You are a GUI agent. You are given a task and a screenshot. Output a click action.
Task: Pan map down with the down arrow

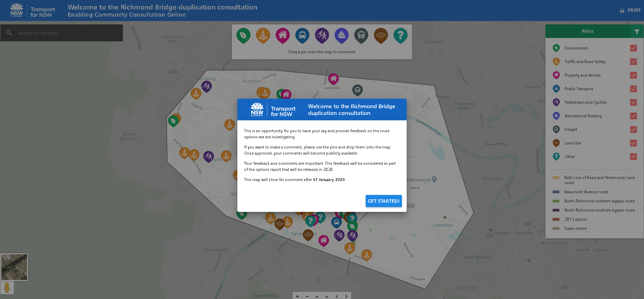tap(327, 296)
